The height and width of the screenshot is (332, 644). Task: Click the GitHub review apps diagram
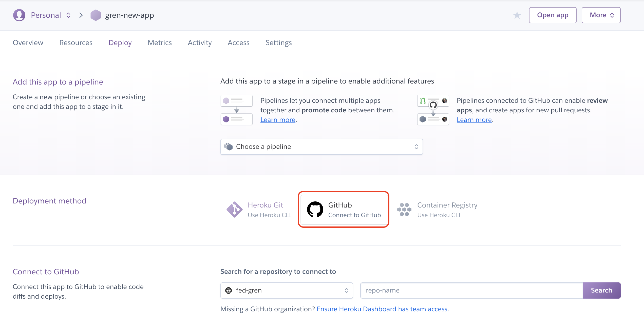433,110
